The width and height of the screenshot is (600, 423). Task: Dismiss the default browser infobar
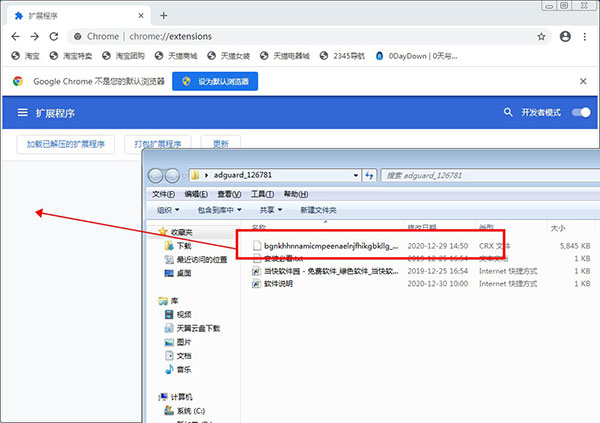[x=583, y=81]
